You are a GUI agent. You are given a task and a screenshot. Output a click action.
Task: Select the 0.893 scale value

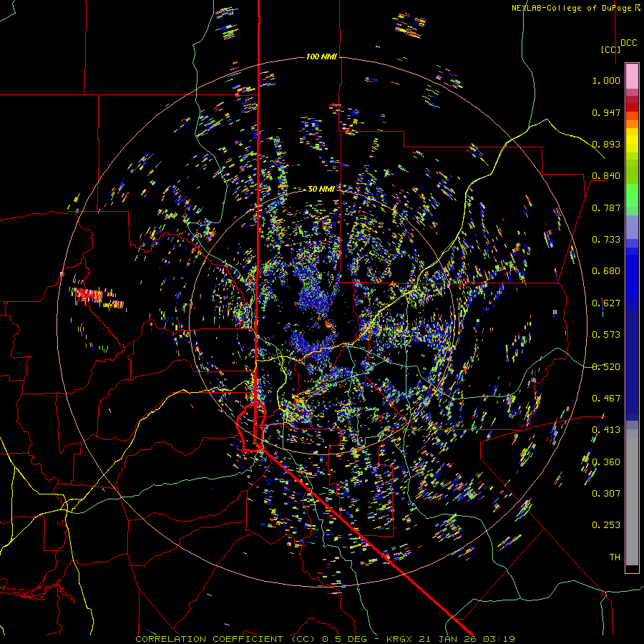click(x=606, y=144)
